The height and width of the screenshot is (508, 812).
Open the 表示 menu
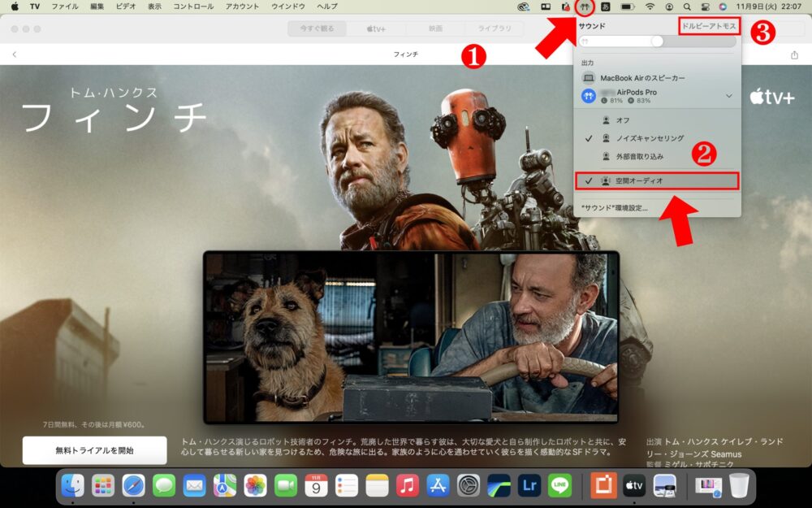[x=154, y=7]
